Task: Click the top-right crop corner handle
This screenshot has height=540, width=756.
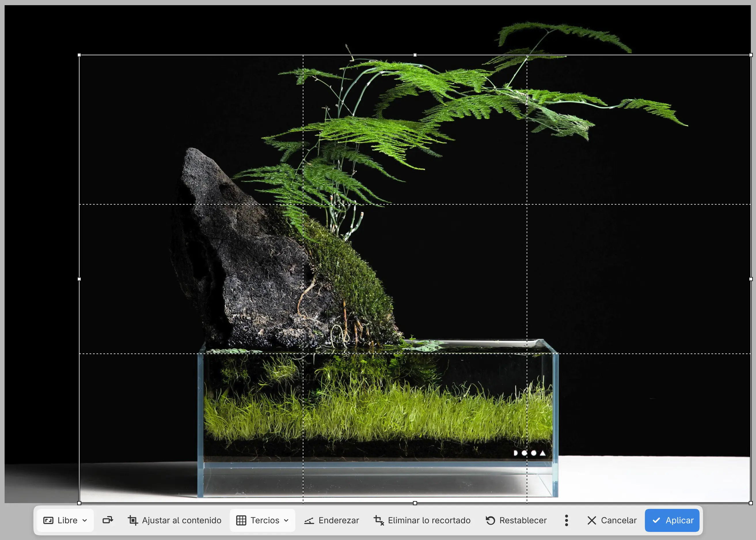Action: pyautogui.click(x=751, y=55)
